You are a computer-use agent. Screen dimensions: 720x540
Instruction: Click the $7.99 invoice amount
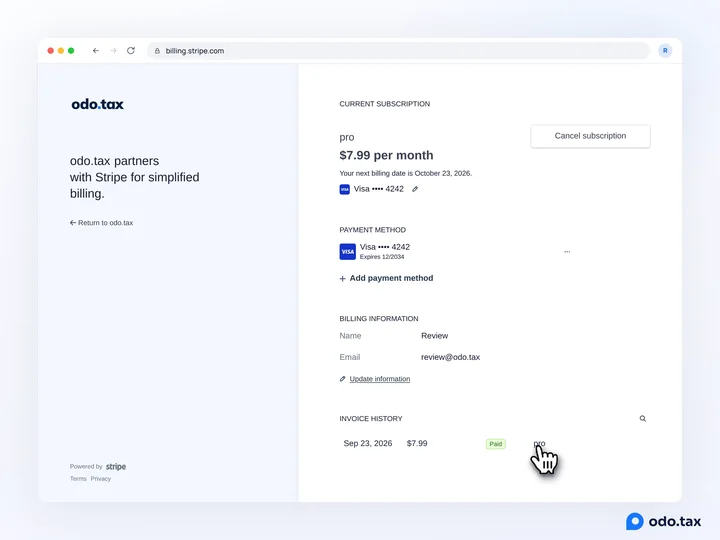(417, 444)
